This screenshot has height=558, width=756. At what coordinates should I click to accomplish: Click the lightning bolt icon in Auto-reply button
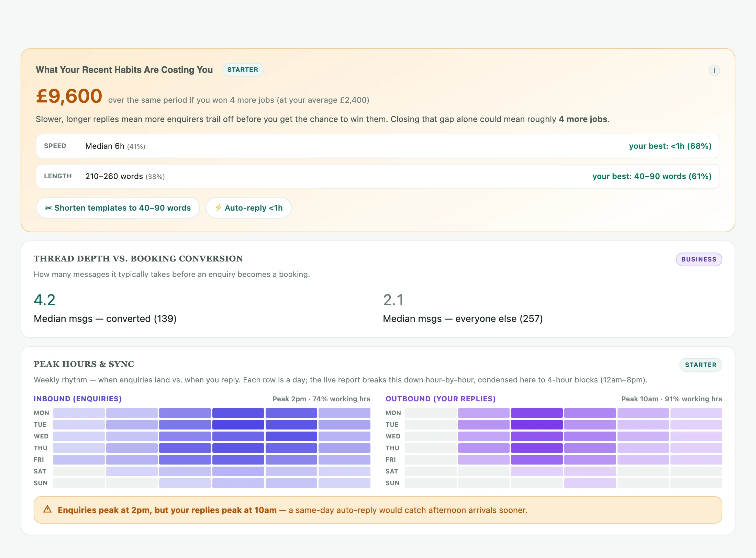[x=218, y=208]
